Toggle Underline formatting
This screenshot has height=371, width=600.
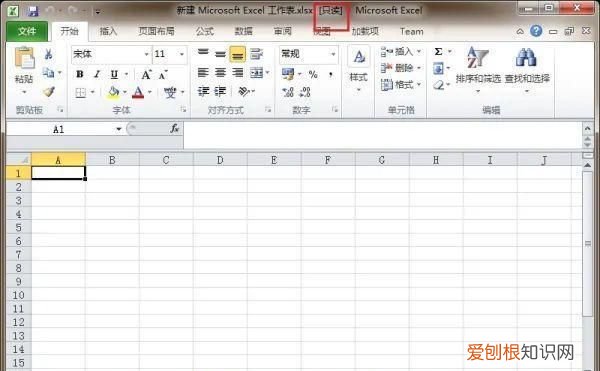pyautogui.click(x=114, y=74)
